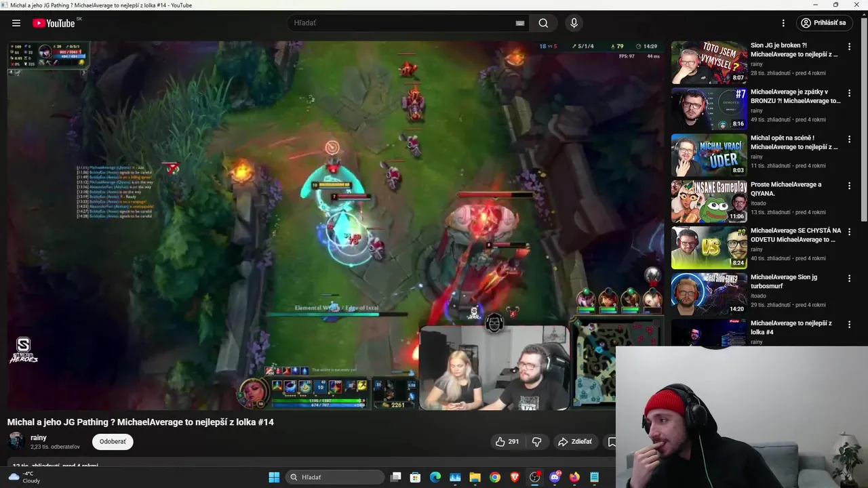
Task: Open the YouTube hamburger guide menu
Action: [x=16, y=23]
